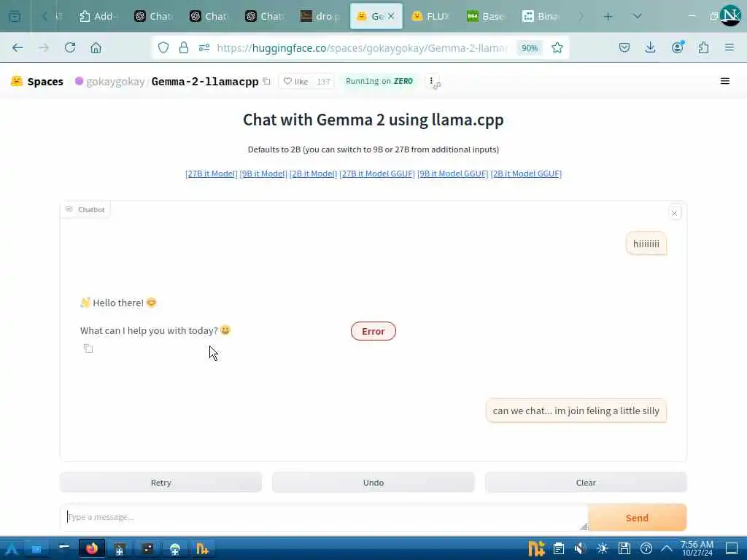Click the red Error badge
Screen dimensions: 747x560
click(373, 332)
